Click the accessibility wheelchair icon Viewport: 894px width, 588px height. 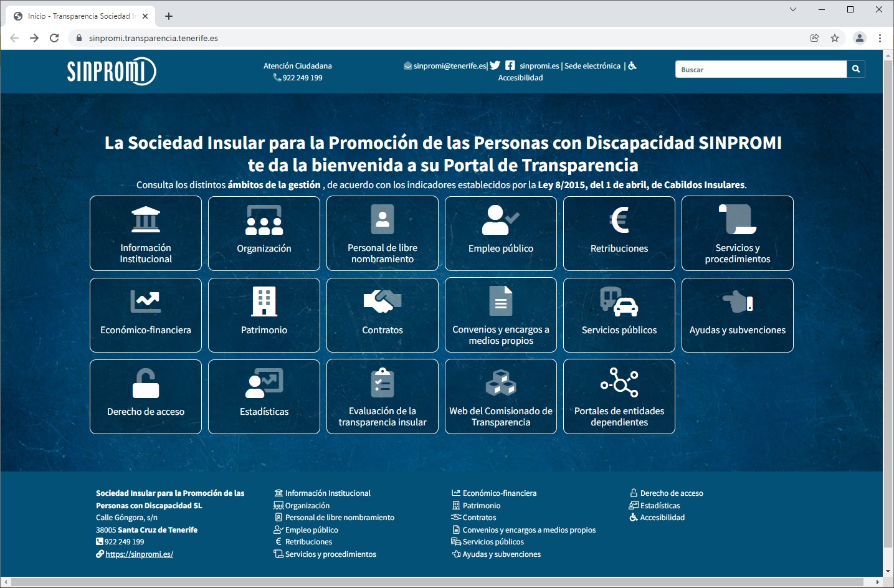click(x=633, y=65)
